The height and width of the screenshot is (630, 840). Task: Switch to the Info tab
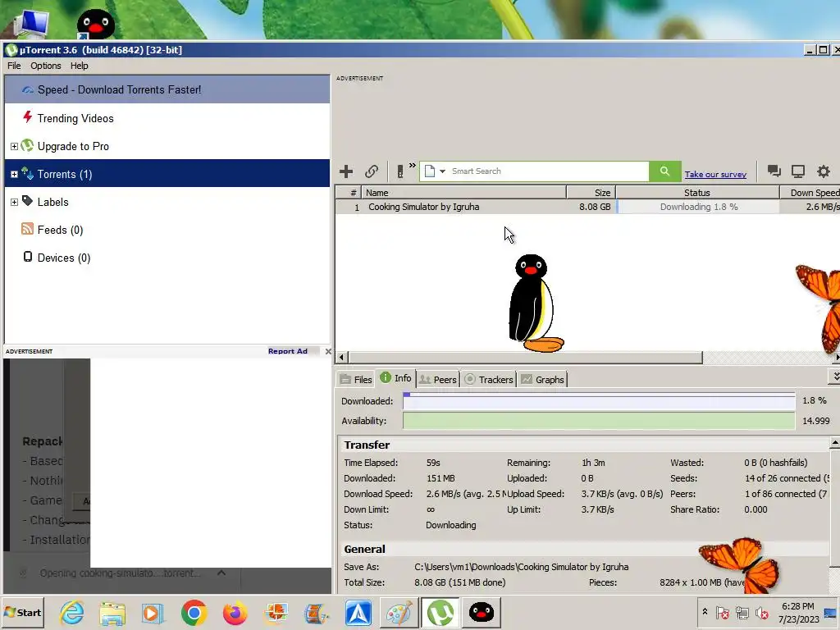pos(396,378)
